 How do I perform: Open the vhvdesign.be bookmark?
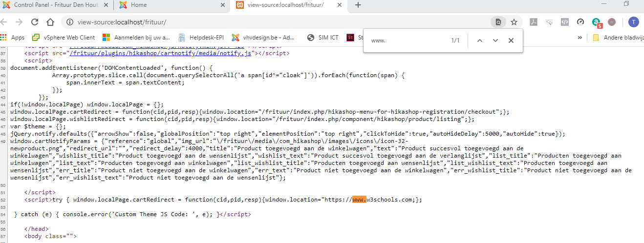coord(263,37)
